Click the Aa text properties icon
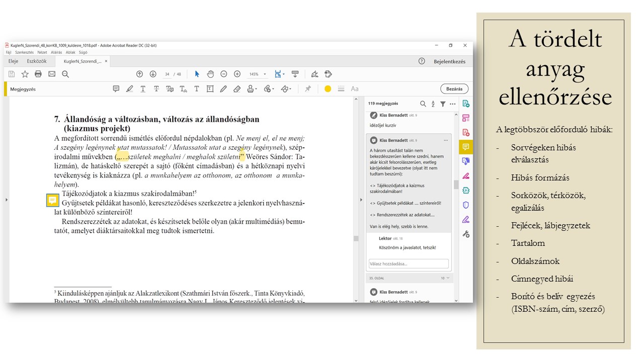Screen dimensions: 644x362 pyautogui.click(x=355, y=89)
